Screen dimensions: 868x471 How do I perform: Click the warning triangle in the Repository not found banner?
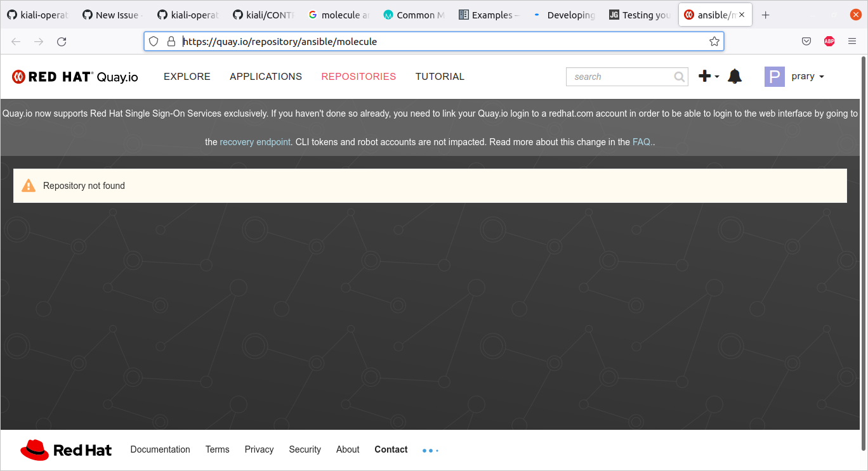29,185
